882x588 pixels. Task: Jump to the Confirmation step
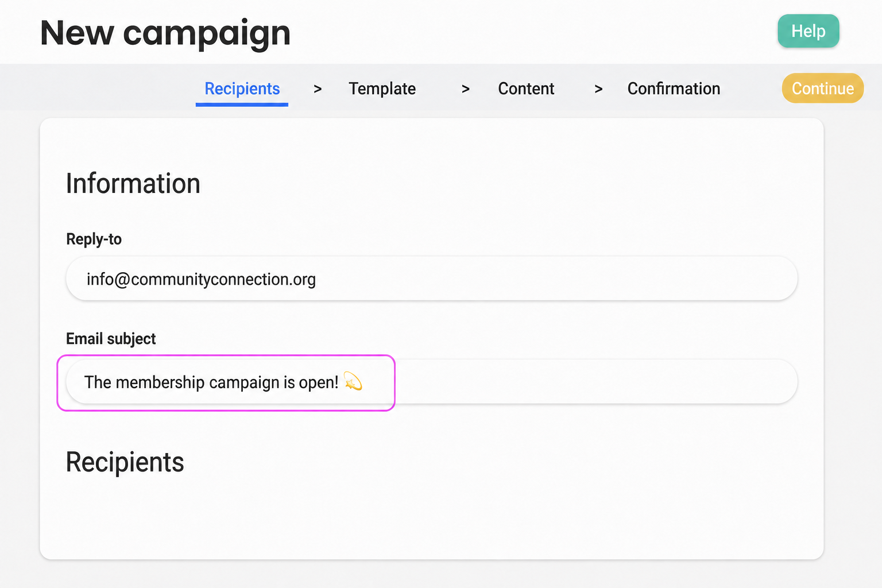click(674, 89)
